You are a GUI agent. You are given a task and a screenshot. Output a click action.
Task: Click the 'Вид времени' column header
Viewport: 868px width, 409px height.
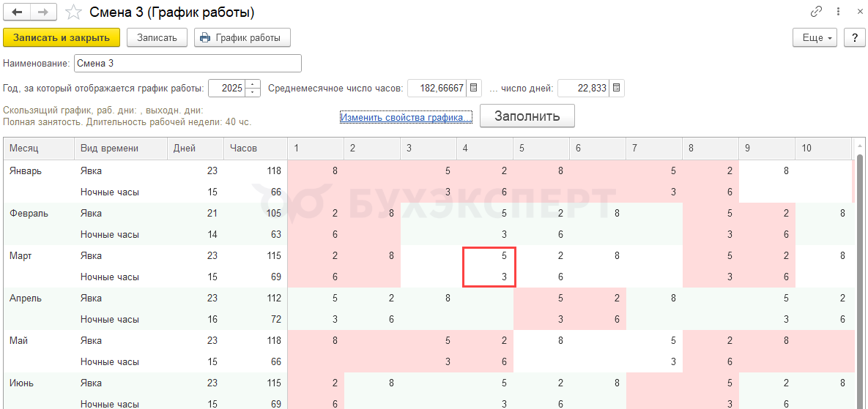(x=122, y=148)
